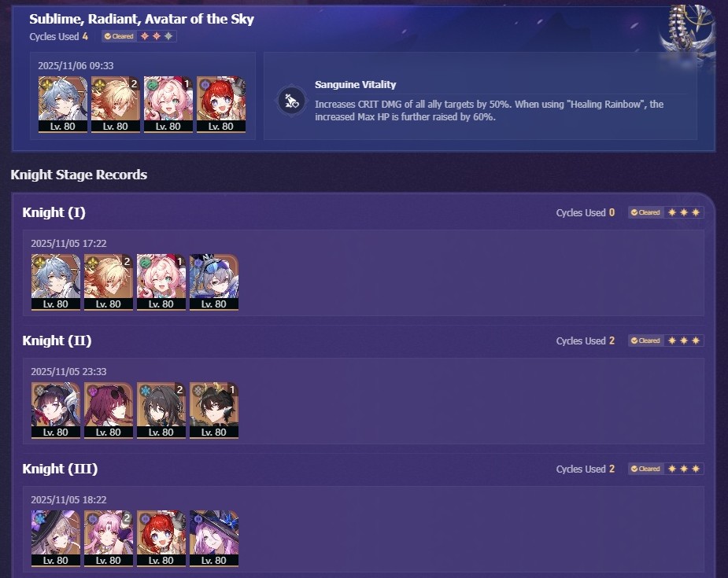
Task: Click the Sanguine Vitality buff icon
Action: pos(291,100)
